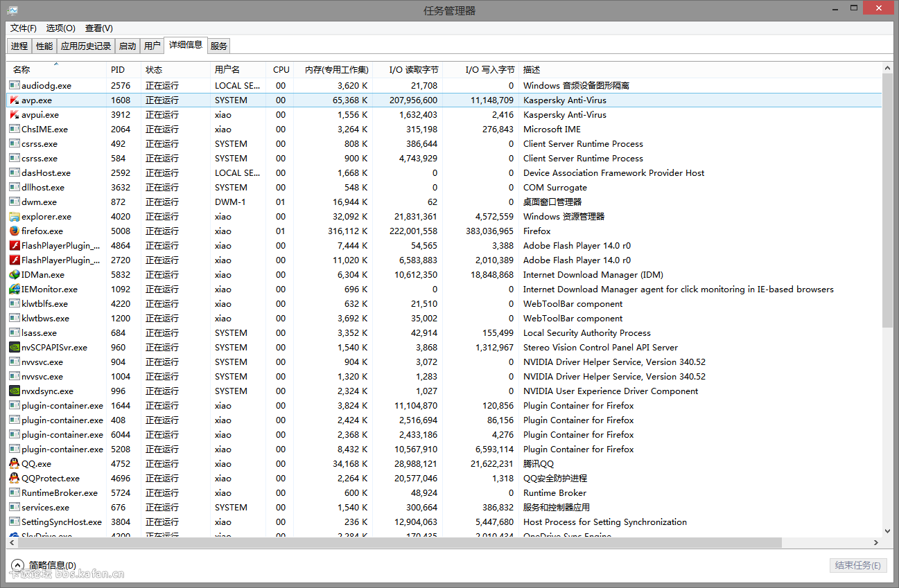Collapse to 简略信息 view with arrow

tap(17, 565)
